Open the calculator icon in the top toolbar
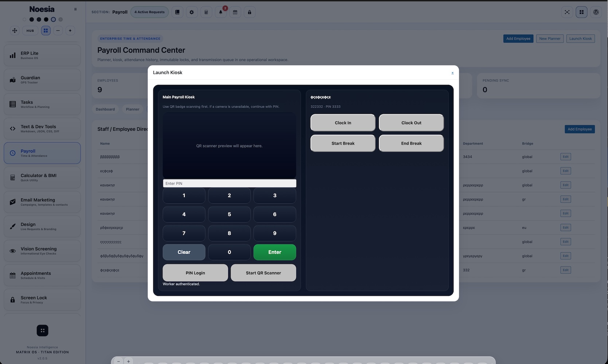The image size is (608, 364). tap(206, 12)
